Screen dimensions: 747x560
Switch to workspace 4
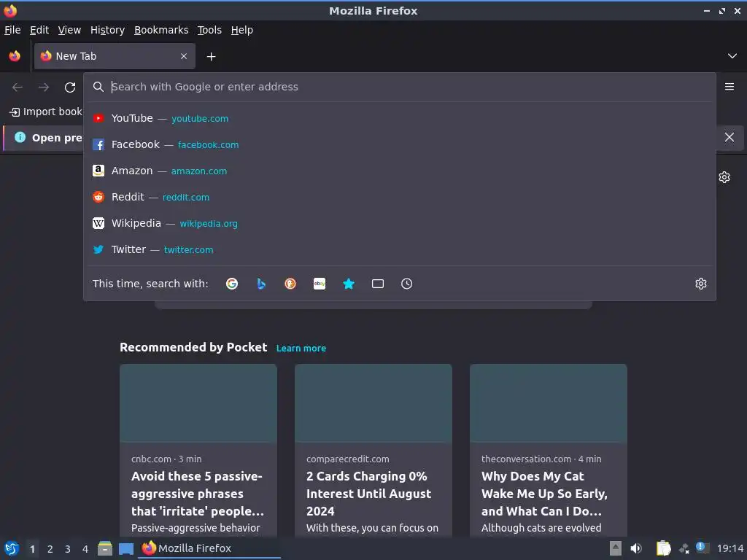click(85, 549)
